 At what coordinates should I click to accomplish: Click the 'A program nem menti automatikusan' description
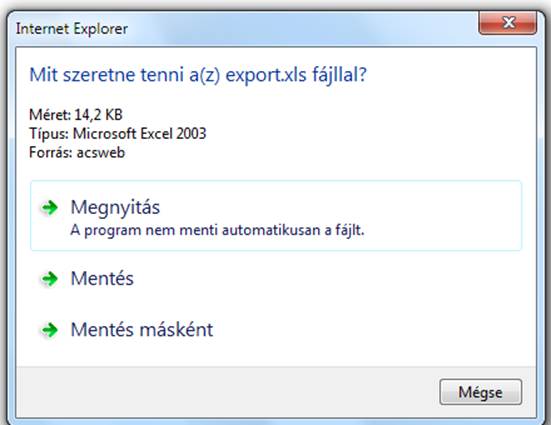point(217,231)
